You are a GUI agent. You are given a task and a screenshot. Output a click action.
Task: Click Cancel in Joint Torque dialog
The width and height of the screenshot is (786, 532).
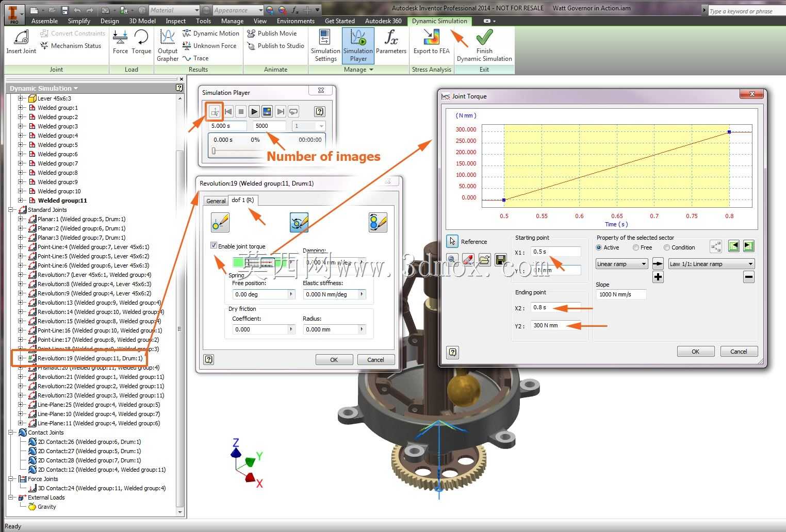(x=739, y=352)
